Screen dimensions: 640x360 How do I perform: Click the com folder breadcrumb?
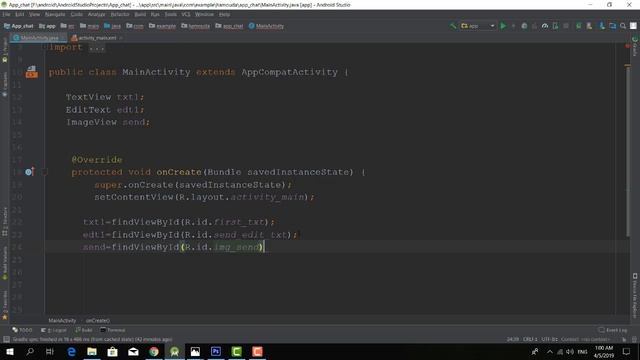[x=135, y=26]
